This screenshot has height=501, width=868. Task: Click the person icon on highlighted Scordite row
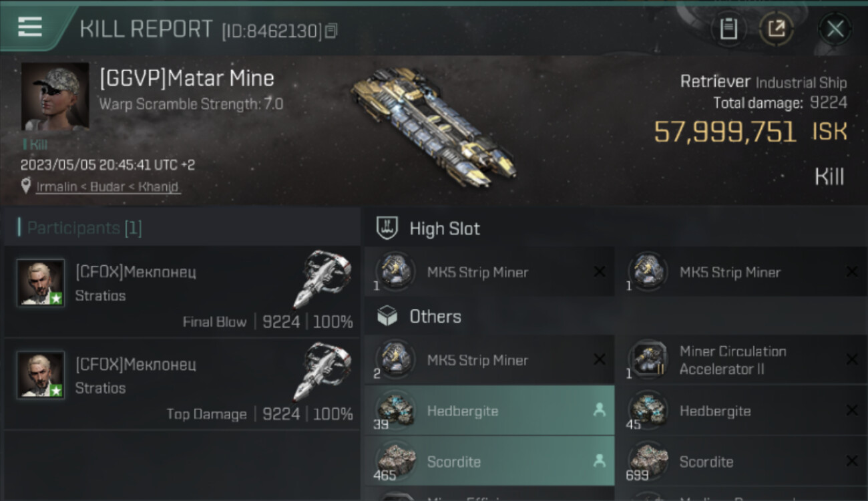[599, 461]
